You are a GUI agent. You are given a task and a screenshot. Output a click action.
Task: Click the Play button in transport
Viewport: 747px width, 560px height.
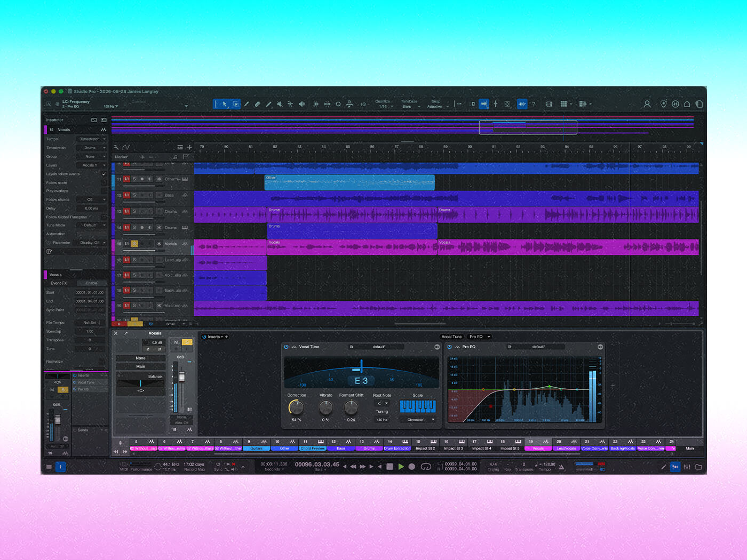point(401,467)
